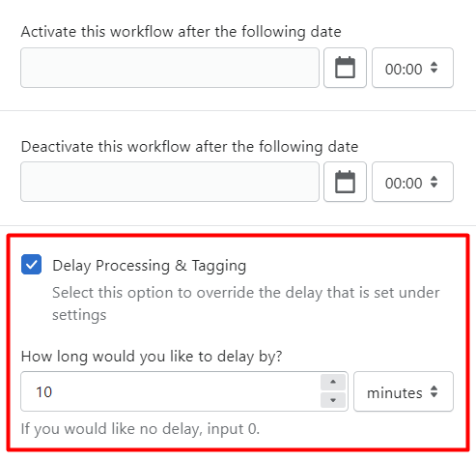The image size is (476, 460).
Task: Click the 'Activate this workflow' field label
Action: click(182, 32)
